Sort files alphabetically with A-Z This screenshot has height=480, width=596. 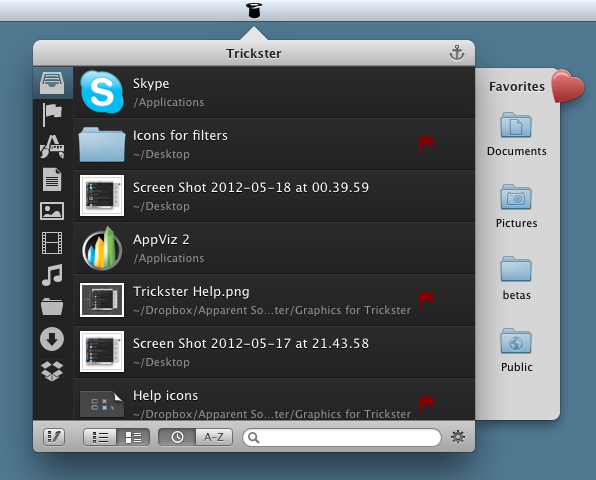[214, 437]
